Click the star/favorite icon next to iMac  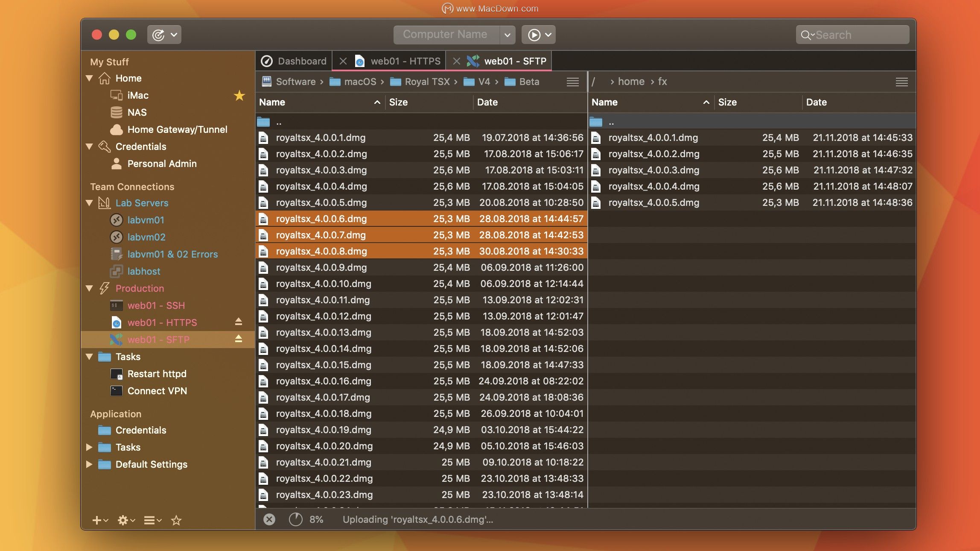point(238,95)
